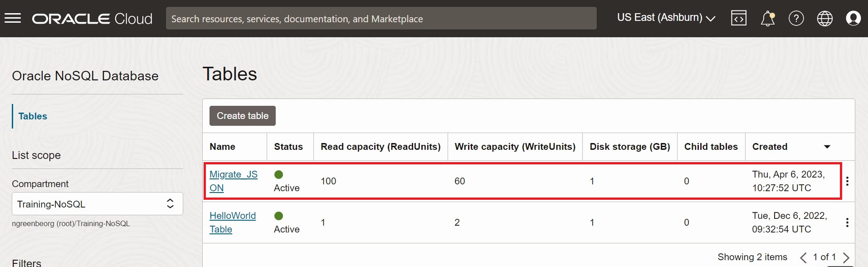Open the HelloWorldTable link
This screenshot has height=267, width=868.
click(233, 222)
